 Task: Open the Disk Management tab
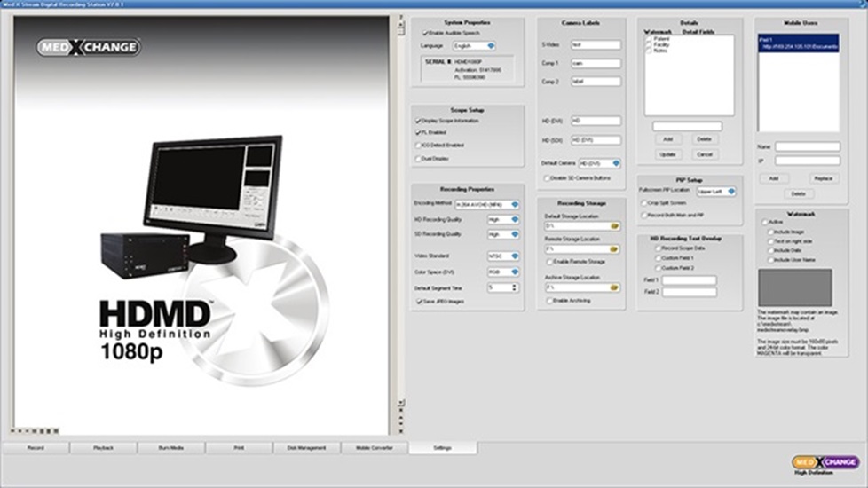tap(307, 447)
